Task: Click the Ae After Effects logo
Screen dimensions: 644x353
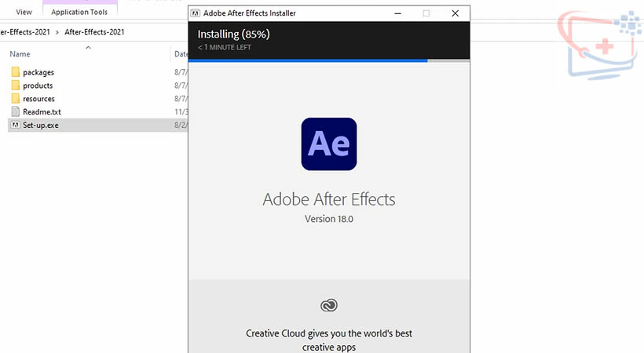Action: point(329,144)
